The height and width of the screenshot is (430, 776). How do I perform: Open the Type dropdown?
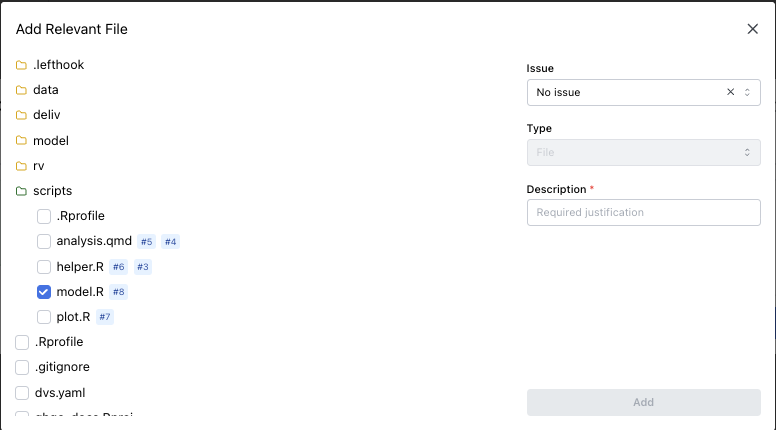(643, 152)
